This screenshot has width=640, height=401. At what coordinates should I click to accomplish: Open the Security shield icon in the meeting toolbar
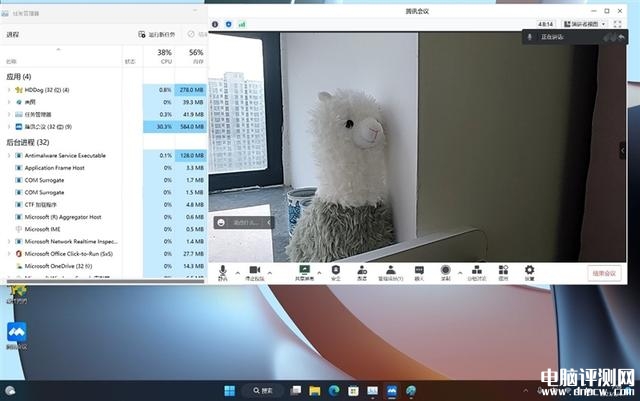coord(336,272)
